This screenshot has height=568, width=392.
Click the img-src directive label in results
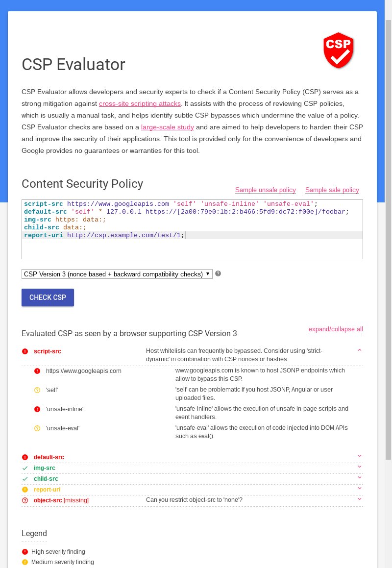45,468
